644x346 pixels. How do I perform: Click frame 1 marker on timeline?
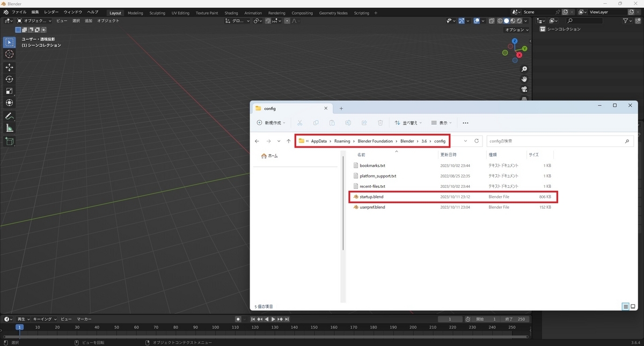click(x=19, y=327)
